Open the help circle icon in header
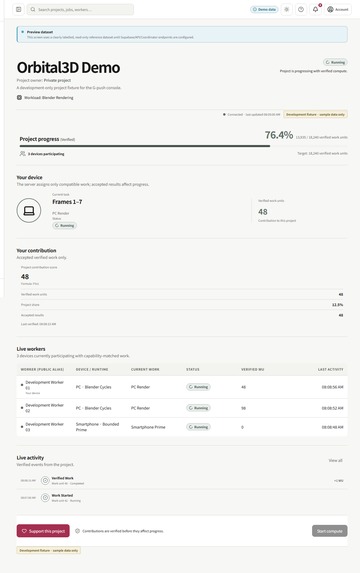This screenshot has width=360, height=573. tap(301, 10)
